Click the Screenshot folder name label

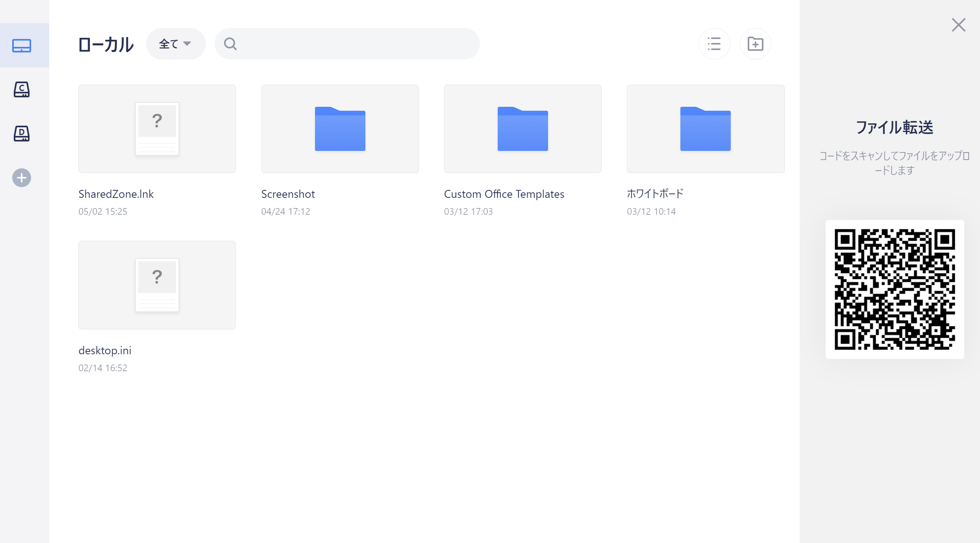pos(288,194)
